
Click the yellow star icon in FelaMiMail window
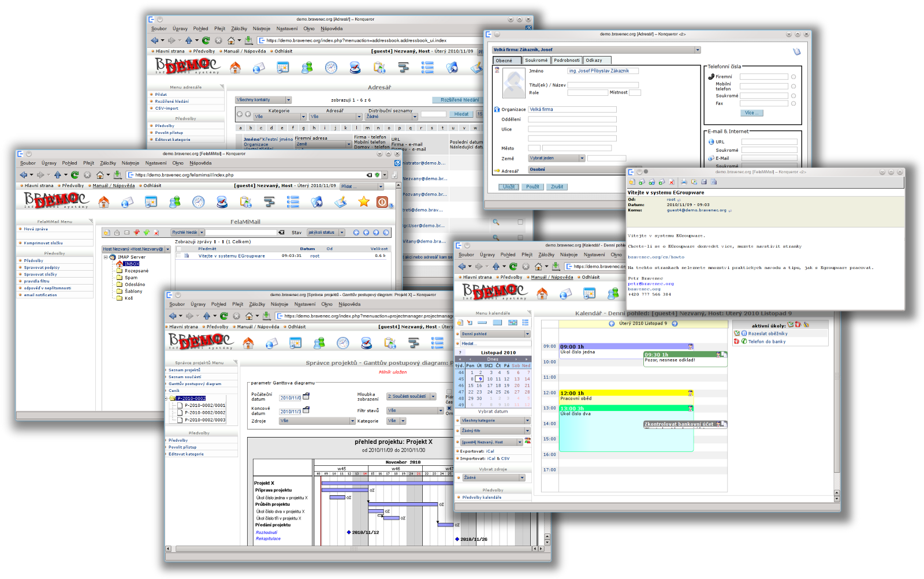[x=363, y=201]
